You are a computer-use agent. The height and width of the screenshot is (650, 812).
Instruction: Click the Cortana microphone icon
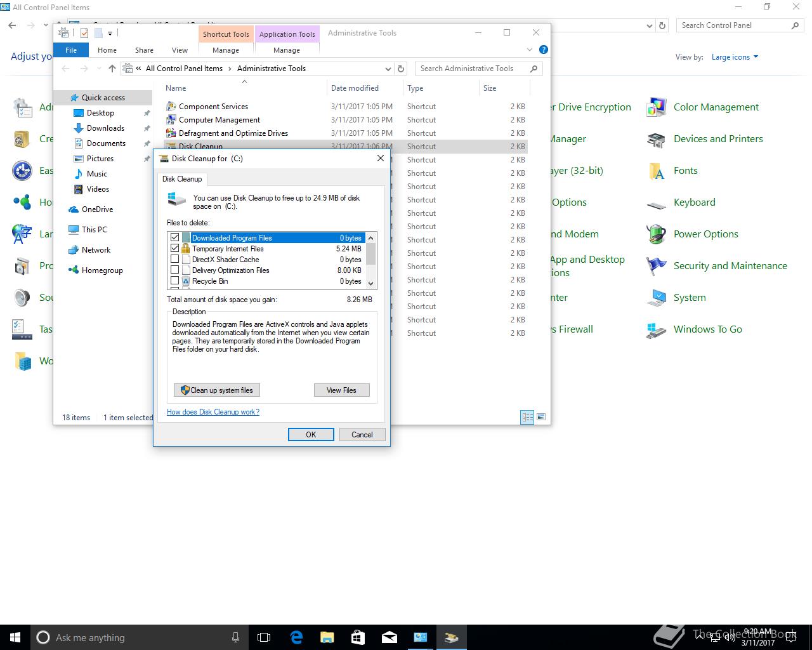(x=236, y=637)
